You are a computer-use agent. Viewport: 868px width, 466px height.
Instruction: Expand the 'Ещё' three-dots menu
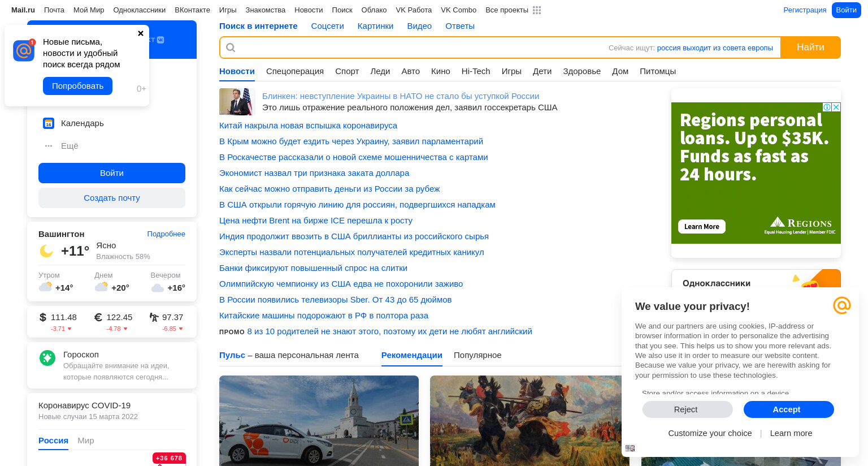click(x=49, y=146)
